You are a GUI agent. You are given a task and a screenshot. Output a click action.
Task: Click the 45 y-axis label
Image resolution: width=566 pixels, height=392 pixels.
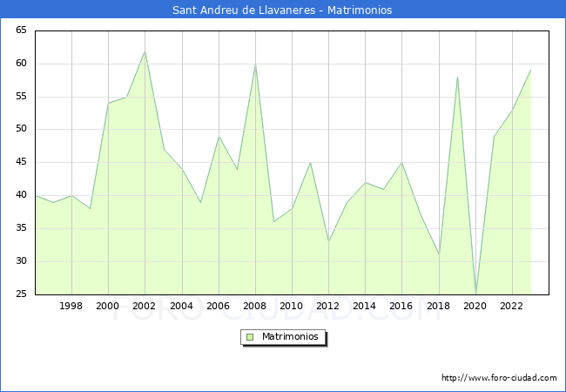tap(20, 162)
